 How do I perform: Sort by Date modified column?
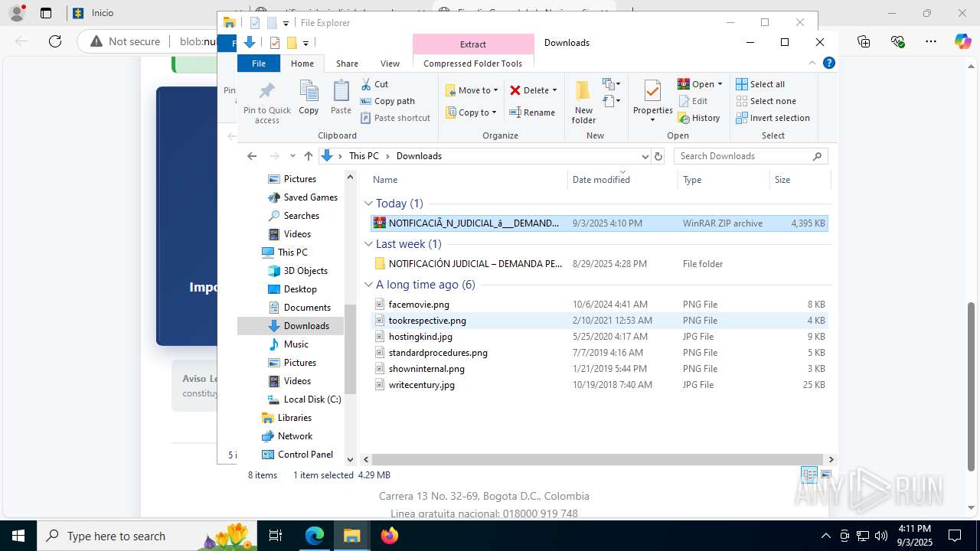[622, 180]
